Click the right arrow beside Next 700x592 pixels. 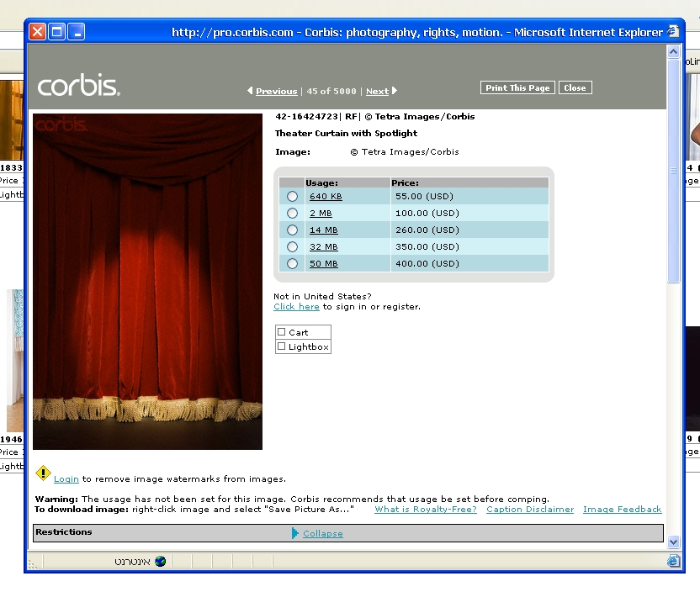(x=395, y=91)
